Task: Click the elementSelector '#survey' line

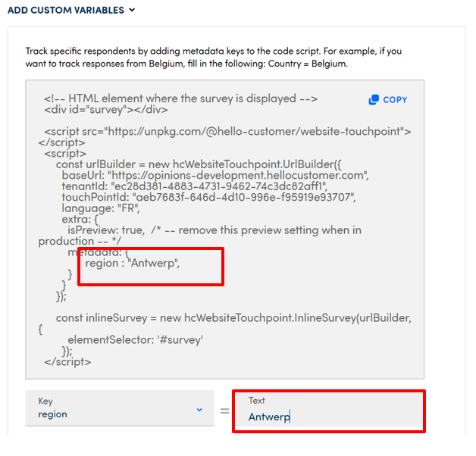Action: 135,340
